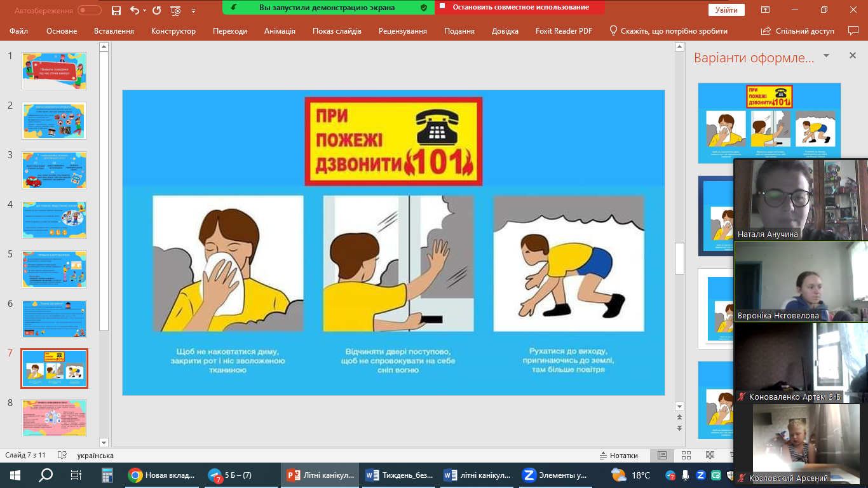
Task: Open the Foxit Reader PDF tab
Action: [564, 30]
